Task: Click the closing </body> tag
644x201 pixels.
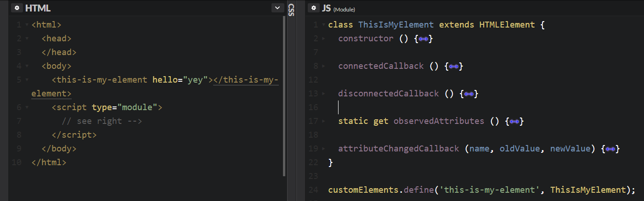Action: click(x=59, y=149)
